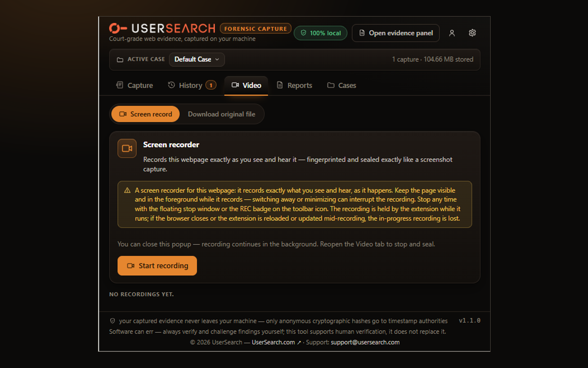This screenshot has width=588, height=368.
Task: Click the 'ACTIVE CASE' label
Action: click(x=146, y=59)
